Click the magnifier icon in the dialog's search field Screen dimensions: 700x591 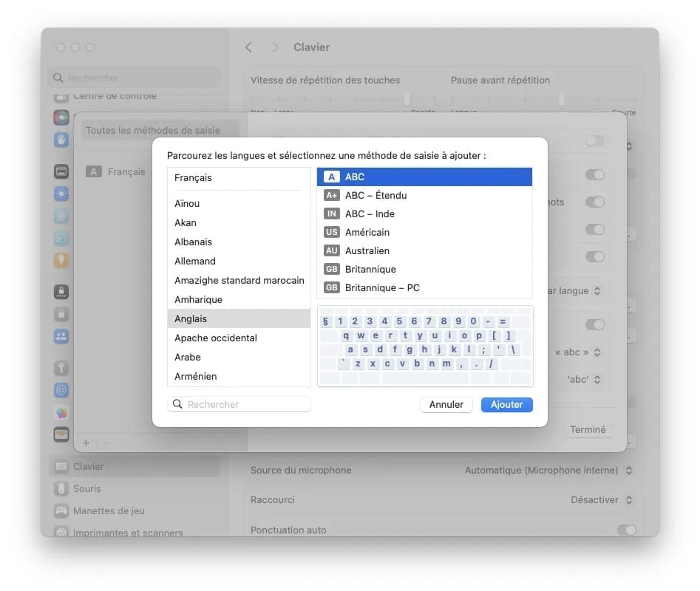click(x=177, y=404)
